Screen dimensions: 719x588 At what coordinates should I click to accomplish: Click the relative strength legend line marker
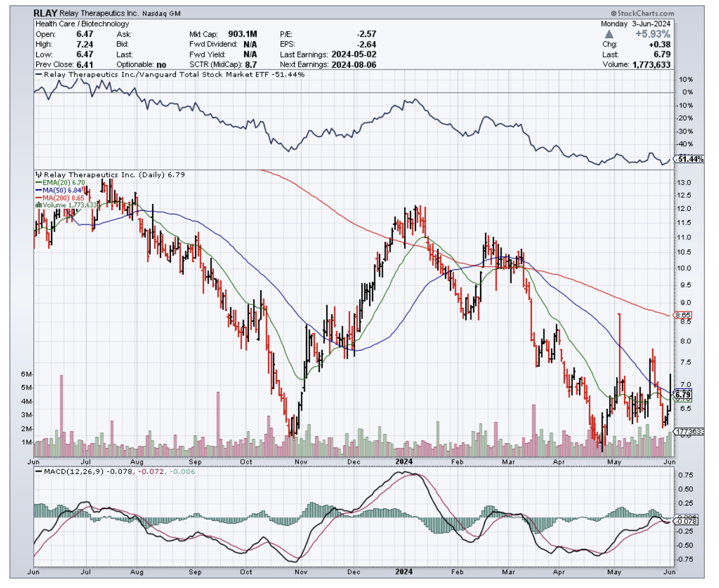click(x=39, y=75)
